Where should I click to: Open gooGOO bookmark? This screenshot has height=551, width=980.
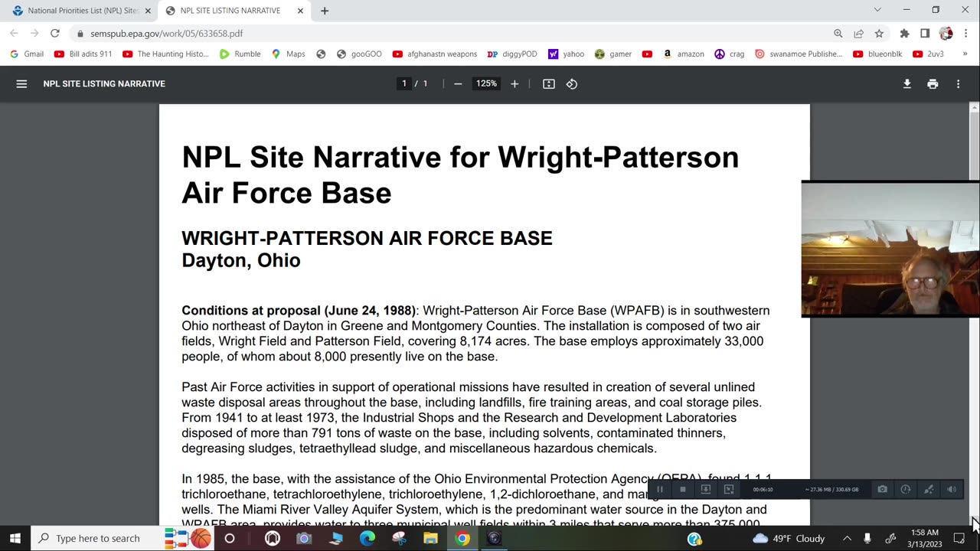[x=359, y=54]
